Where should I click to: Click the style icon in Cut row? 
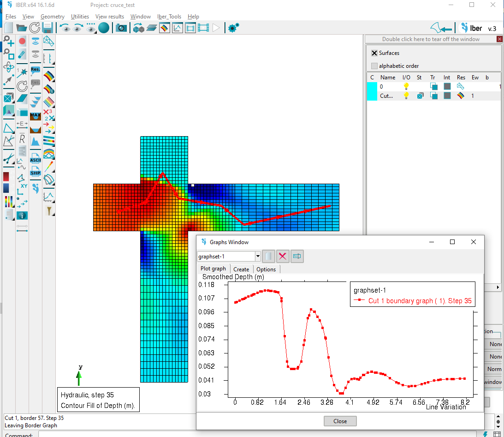pyautogui.click(x=420, y=96)
